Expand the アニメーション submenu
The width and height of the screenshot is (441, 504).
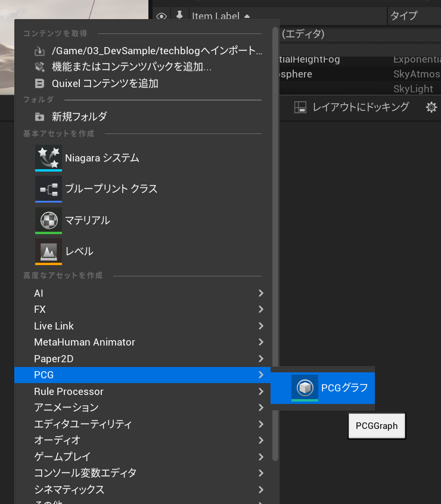[x=142, y=407]
